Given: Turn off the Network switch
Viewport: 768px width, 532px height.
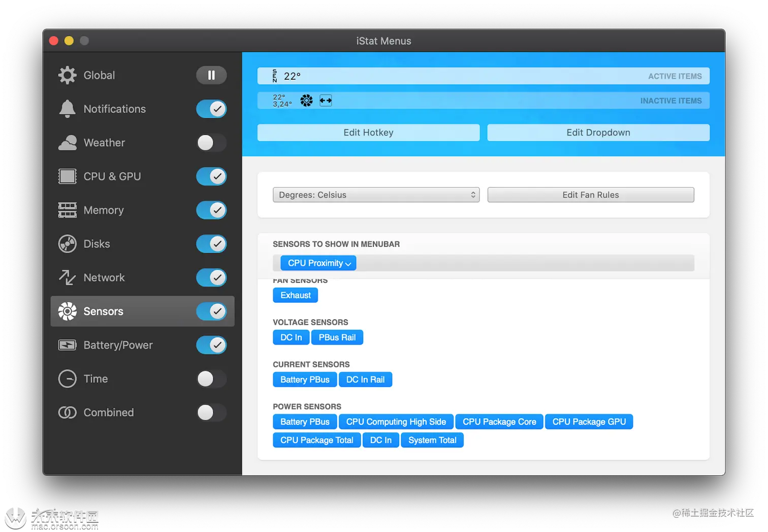Looking at the screenshot, I should pyautogui.click(x=211, y=277).
